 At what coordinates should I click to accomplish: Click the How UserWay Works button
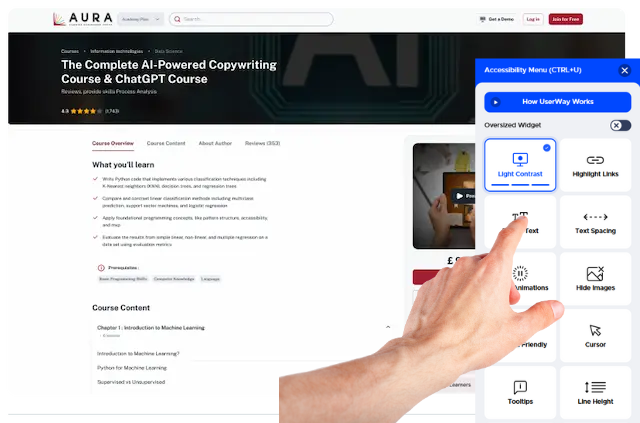click(x=557, y=102)
